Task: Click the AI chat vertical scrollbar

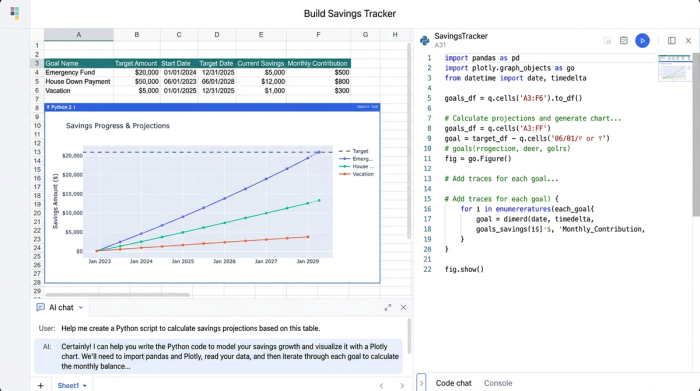Action: (409, 336)
